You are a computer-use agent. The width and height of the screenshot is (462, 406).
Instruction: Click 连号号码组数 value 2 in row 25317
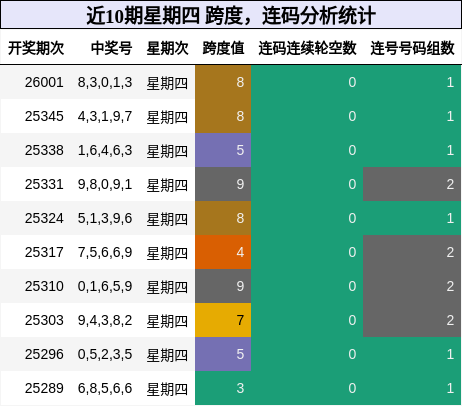412,252
